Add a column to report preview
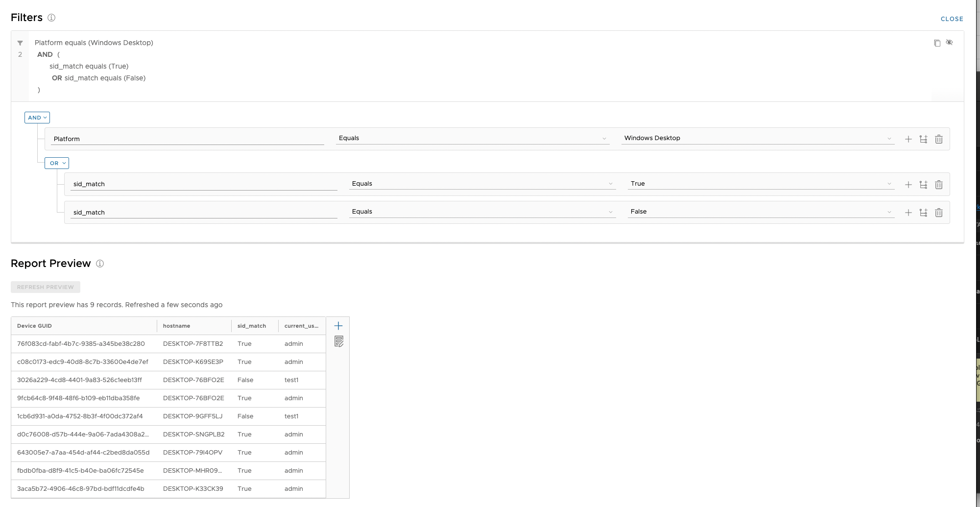 (x=338, y=326)
